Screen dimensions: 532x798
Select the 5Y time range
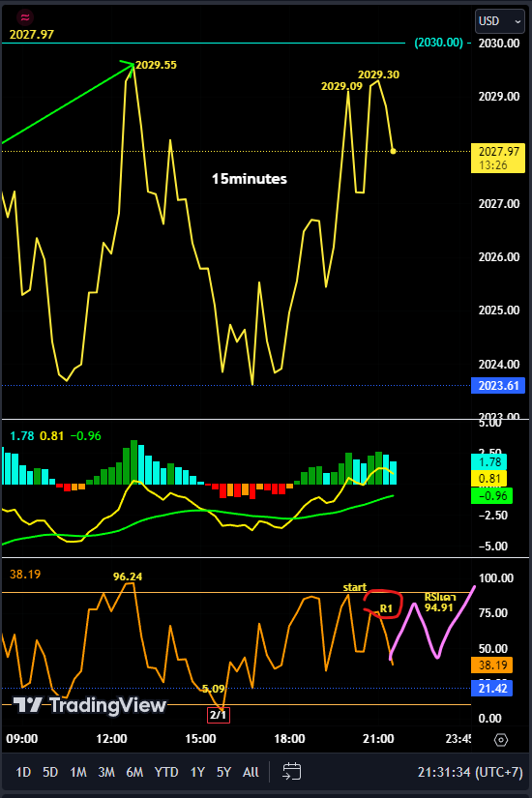(224, 772)
